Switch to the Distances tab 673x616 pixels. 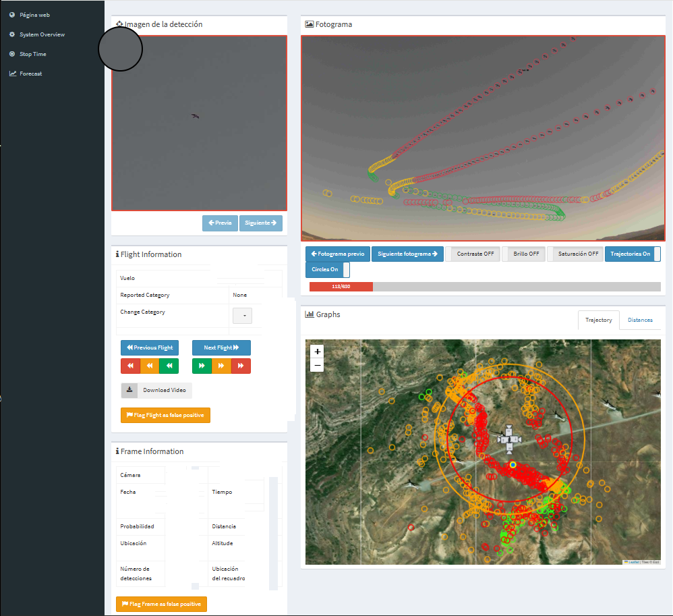point(639,320)
